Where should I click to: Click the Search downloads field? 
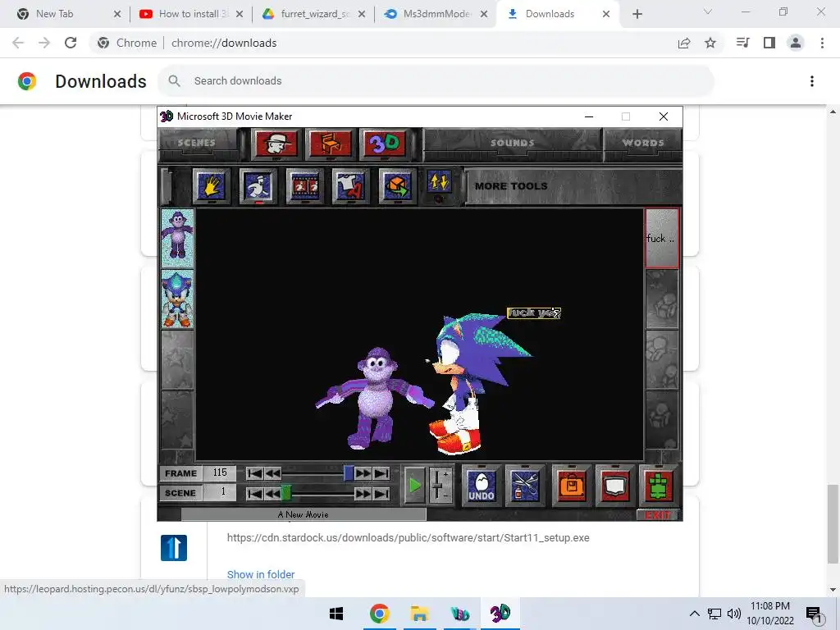pos(436,81)
